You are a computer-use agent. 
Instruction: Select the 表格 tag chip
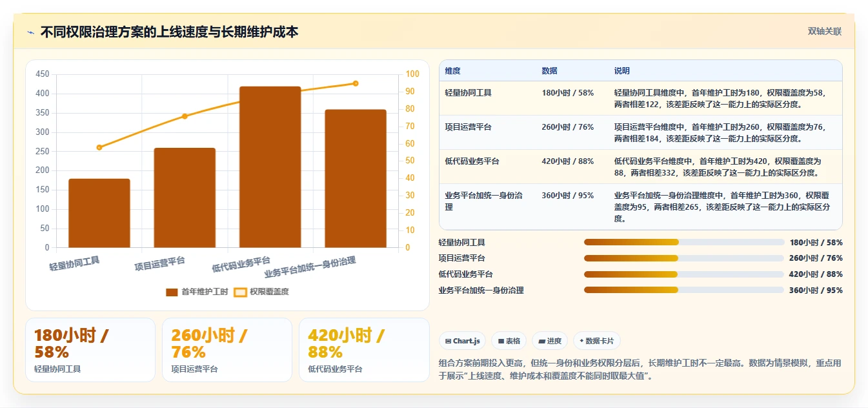pyautogui.click(x=509, y=341)
